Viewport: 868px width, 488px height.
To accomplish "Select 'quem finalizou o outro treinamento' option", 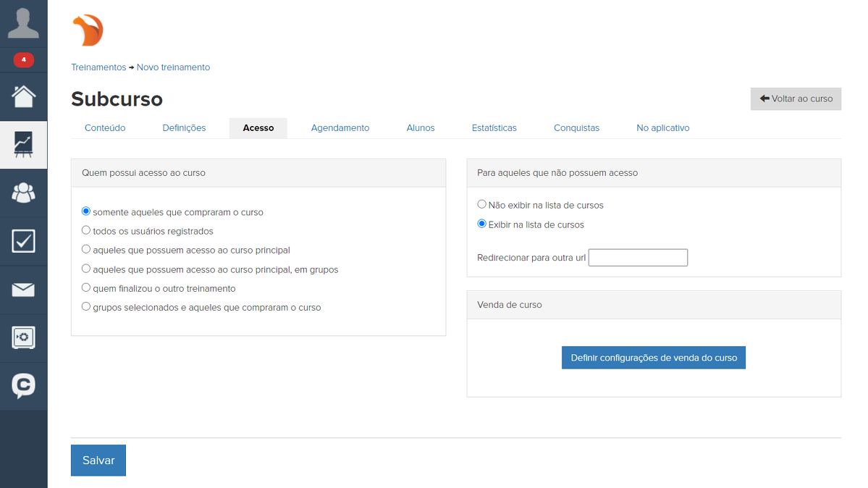I will [86, 288].
